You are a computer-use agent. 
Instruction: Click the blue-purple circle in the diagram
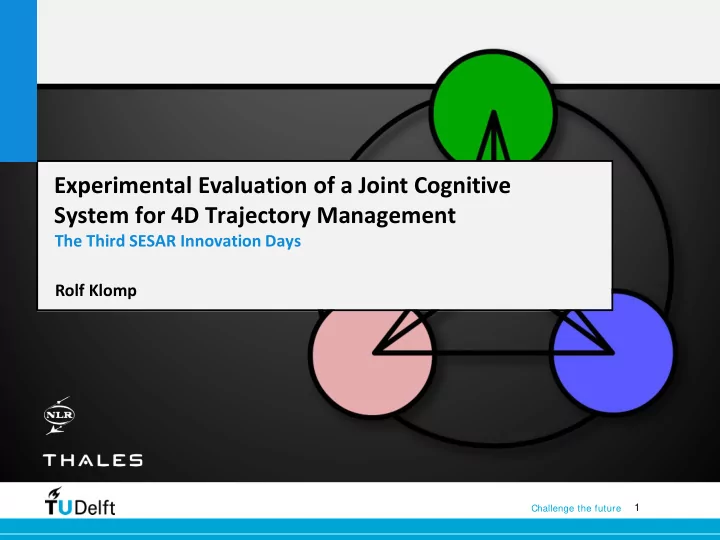click(613, 353)
